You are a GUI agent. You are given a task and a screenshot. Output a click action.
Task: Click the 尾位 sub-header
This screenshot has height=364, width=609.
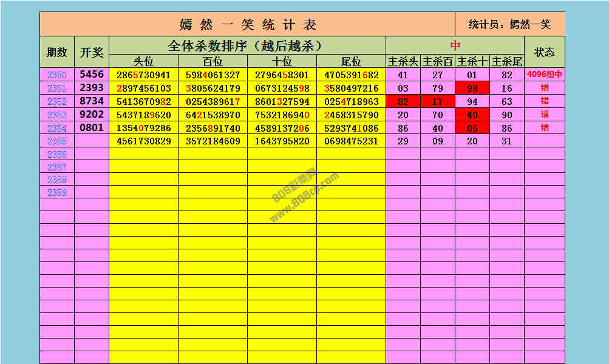pyautogui.click(x=351, y=61)
